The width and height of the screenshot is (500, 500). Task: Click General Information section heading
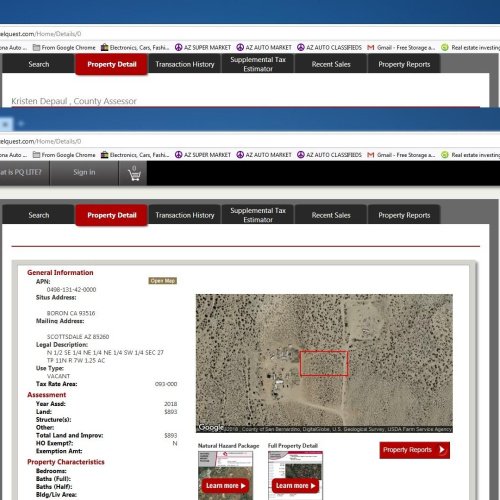[60, 272]
